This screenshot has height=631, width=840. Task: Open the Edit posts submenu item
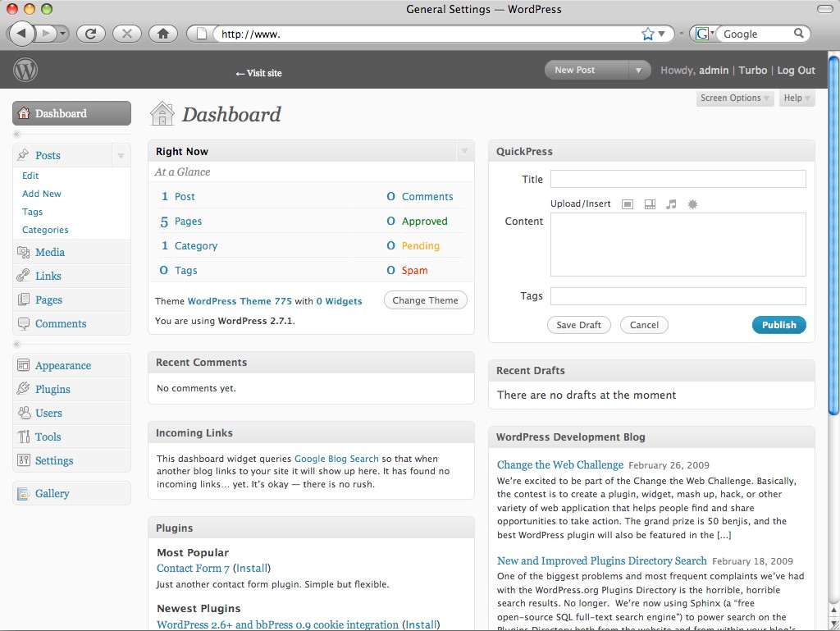coord(30,176)
